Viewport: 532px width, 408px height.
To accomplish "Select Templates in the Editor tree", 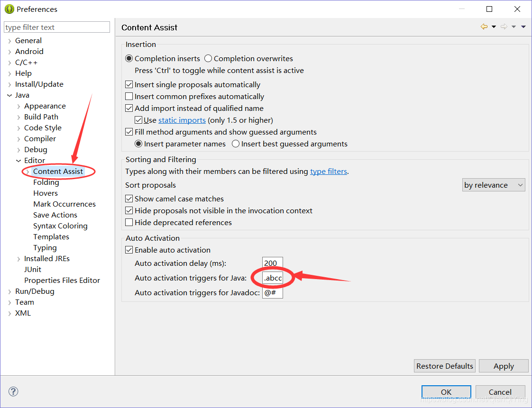I will coord(51,236).
